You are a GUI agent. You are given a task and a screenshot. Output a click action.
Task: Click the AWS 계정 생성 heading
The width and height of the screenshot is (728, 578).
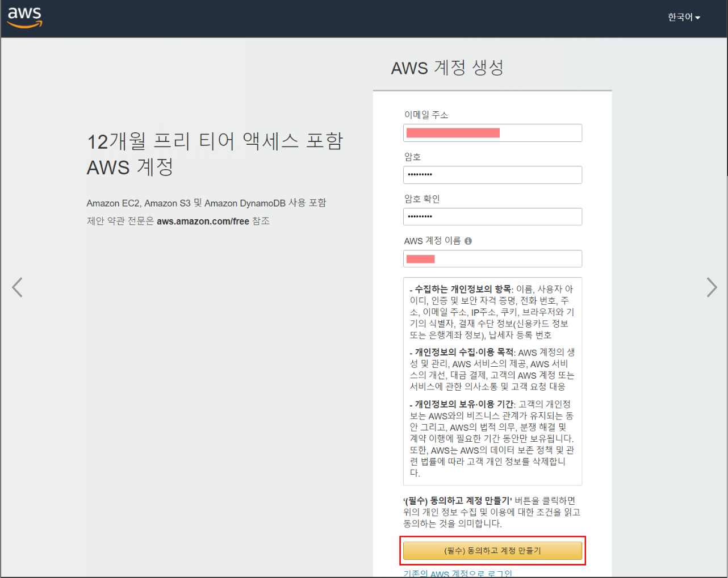(447, 68)
